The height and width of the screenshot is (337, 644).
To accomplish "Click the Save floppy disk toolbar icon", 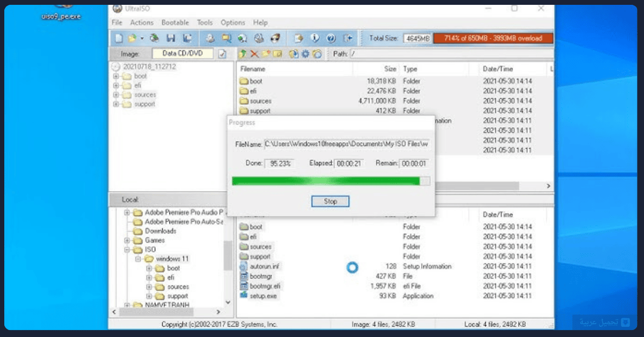I will [171, 38].
